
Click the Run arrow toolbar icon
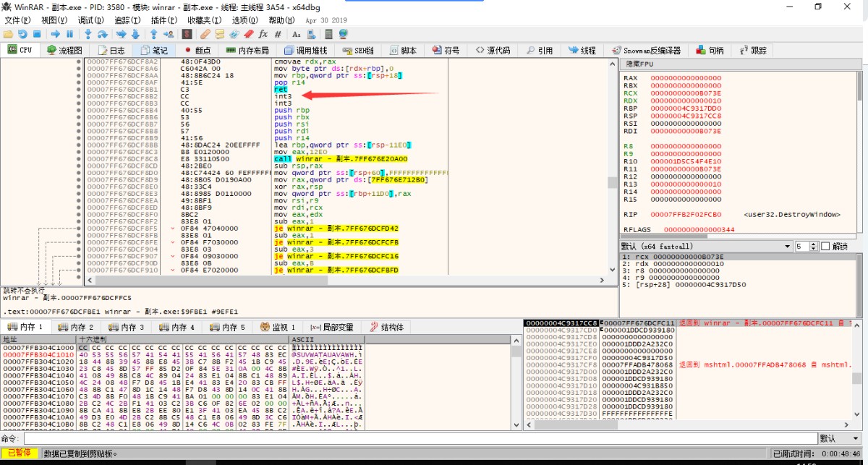[55, 34]
